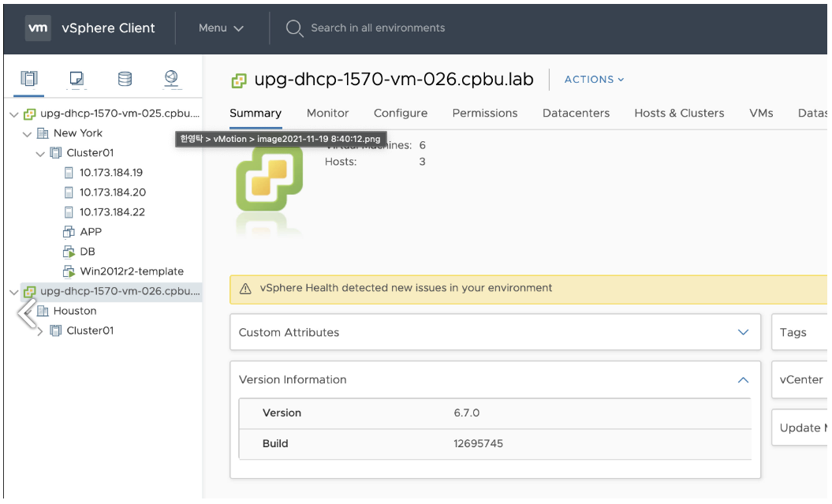Select the APP virtual machine

tap(91, 232)
